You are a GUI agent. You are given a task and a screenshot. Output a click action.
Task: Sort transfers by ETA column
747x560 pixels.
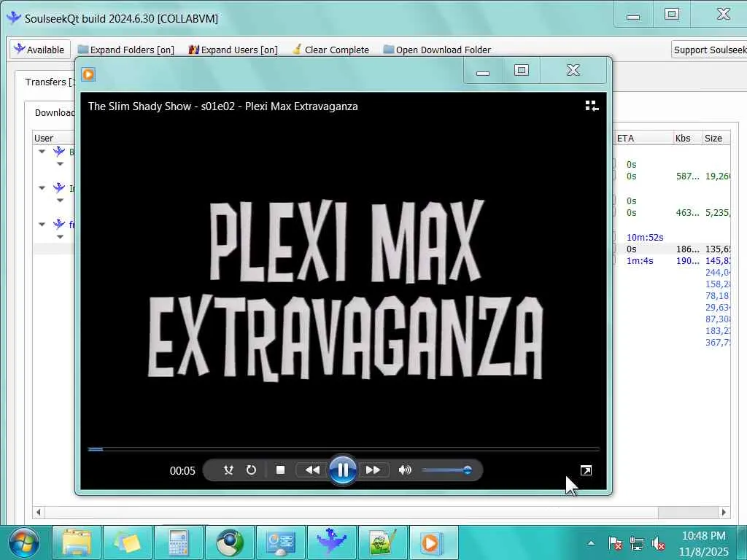point(643,138)
